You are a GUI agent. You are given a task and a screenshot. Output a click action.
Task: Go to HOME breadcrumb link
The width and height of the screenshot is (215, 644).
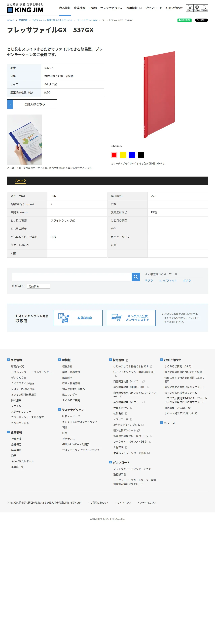click(x=11, y=21)
